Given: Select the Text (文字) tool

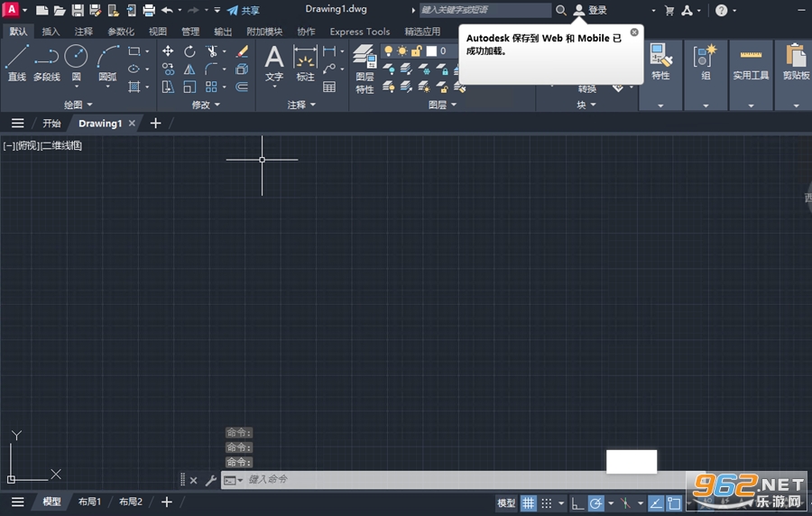Looking at the screenshot, I should [x=274, y=63].
